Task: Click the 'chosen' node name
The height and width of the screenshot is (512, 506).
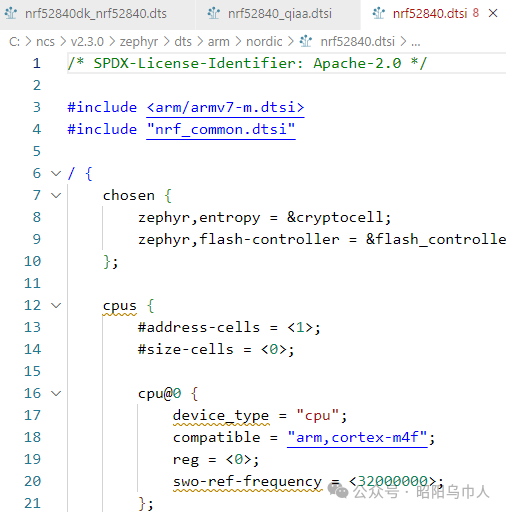Action: point(129,196)
